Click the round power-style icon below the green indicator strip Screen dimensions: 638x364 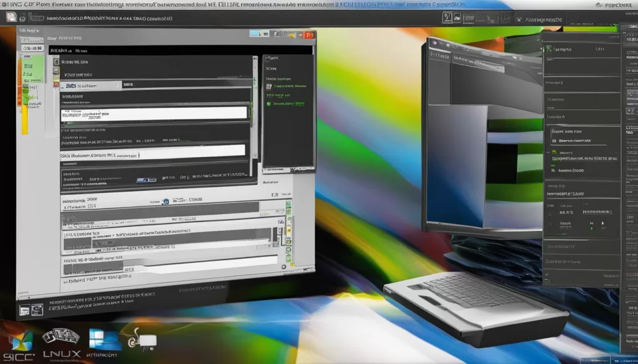point(284,267)
